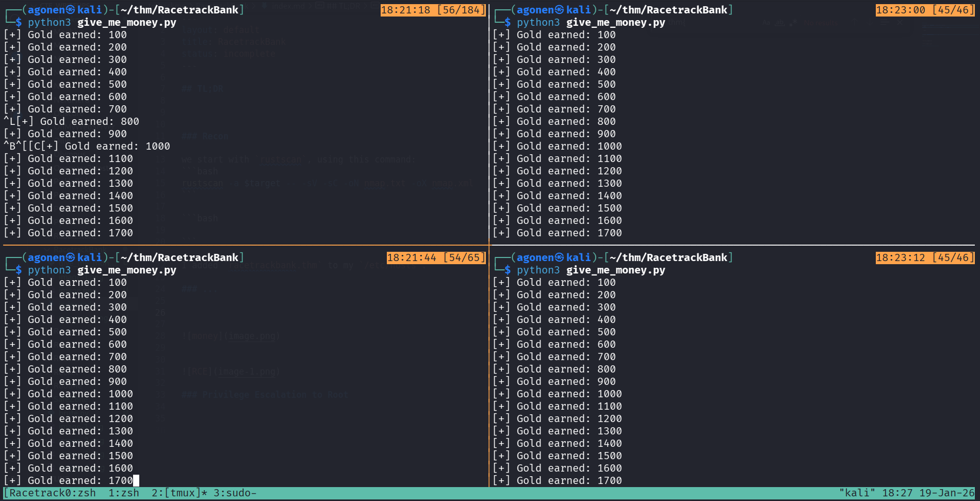Click the 18:23:00 scroll position indicator
This screenshot has width=980, height=501.
click(x=924, y=10)
